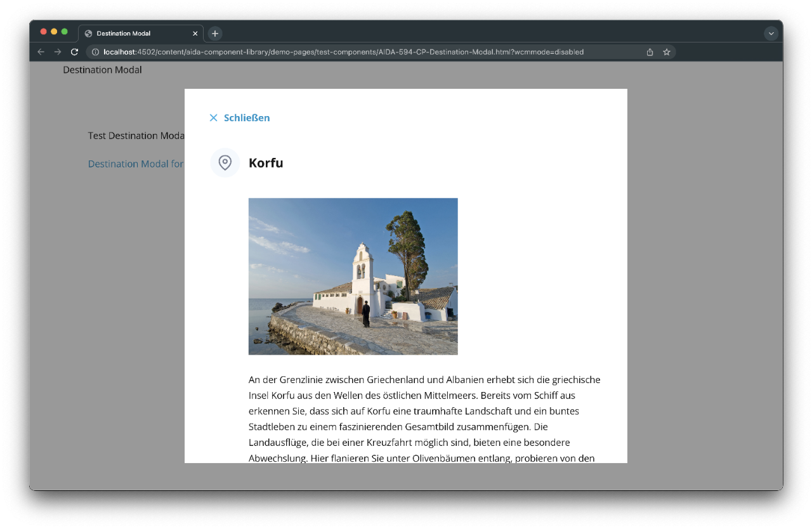Click the browser back navigation arrow

click(x=41, y=51)
